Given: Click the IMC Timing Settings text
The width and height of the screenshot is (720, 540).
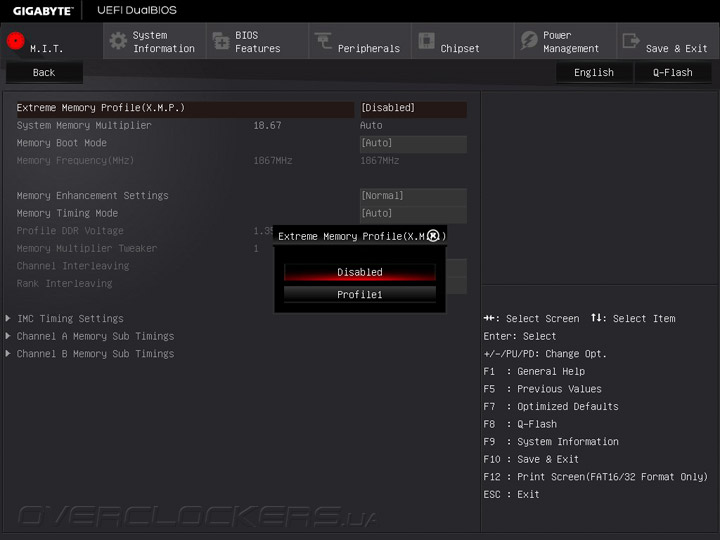Looking at the screenshot, I should 70,318.
